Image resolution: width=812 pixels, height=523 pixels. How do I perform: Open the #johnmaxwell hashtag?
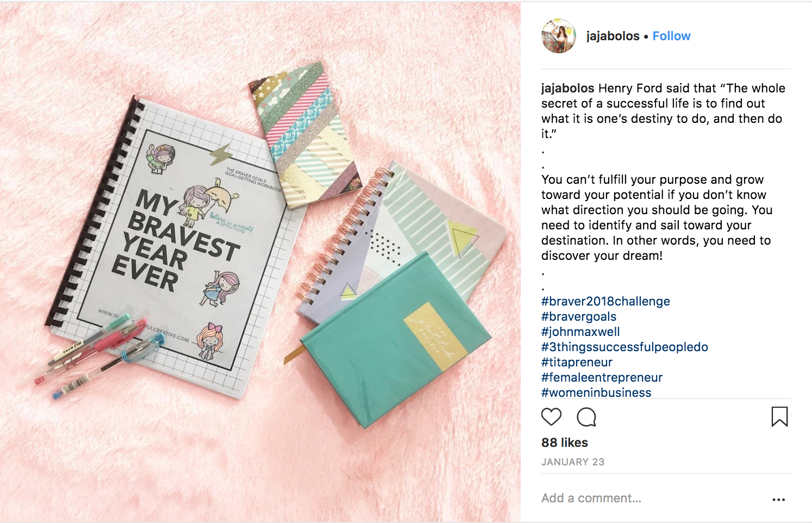click(580, 332)
